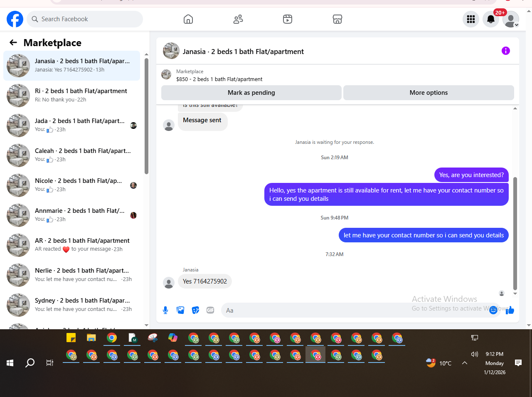Click the seen avatar on Annmarie's row

pyautogui.click(x=133, y=215)
